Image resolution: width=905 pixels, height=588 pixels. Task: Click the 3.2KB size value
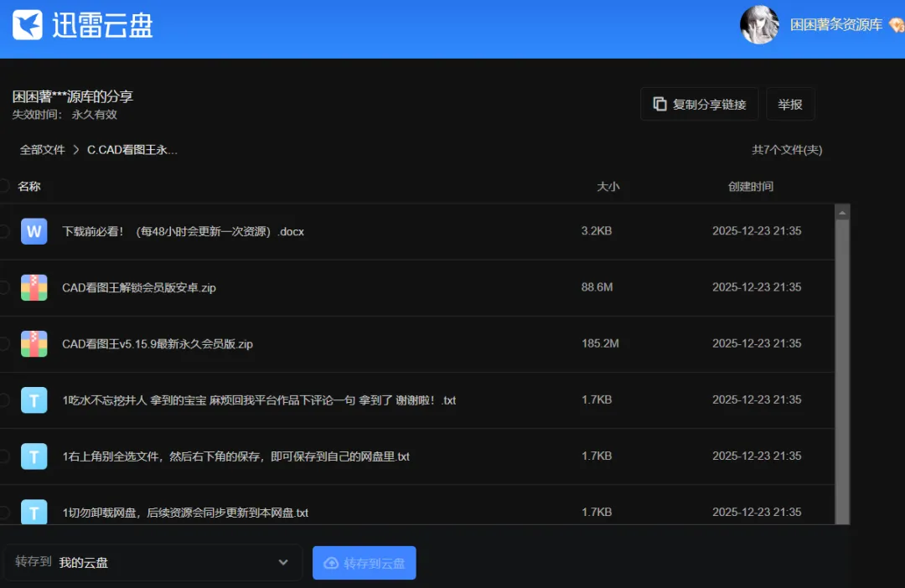click(597, 231)
